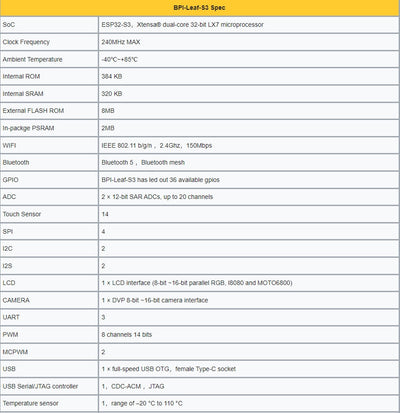The width and height of the screenshot is (400, 413).
Task: Select the LCD interface description cell
Action: [x=249, y=283]
